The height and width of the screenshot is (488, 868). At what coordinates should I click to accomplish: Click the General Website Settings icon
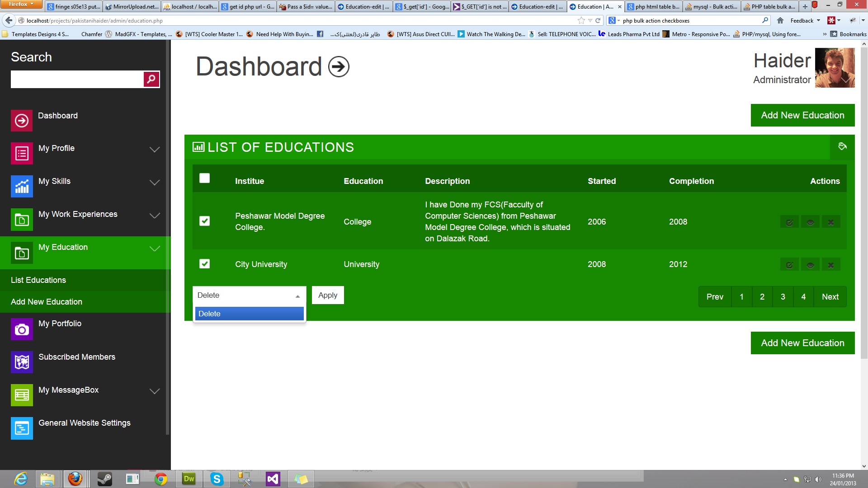click(x=22, y=428)
